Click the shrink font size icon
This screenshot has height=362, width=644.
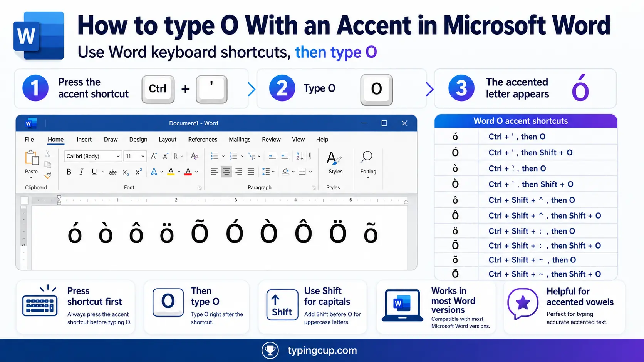click(165, 156)
